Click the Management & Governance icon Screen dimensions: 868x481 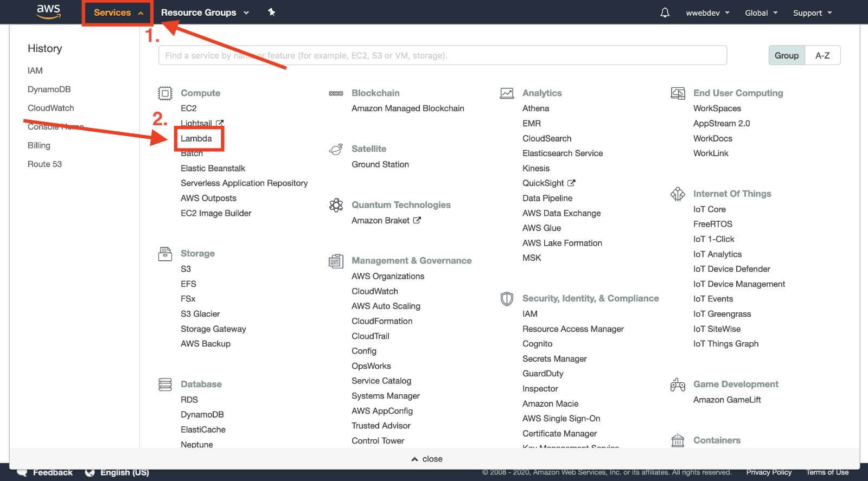(x=336, y=261)
